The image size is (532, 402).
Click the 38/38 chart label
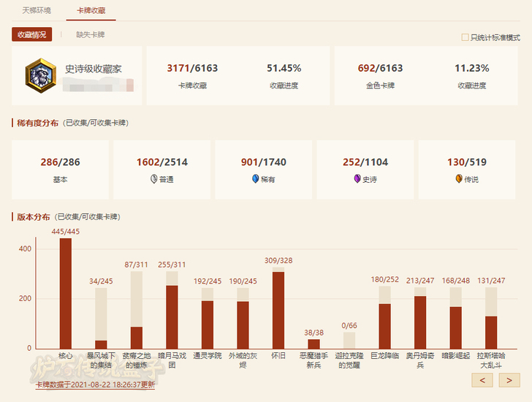tap(313, 333)
